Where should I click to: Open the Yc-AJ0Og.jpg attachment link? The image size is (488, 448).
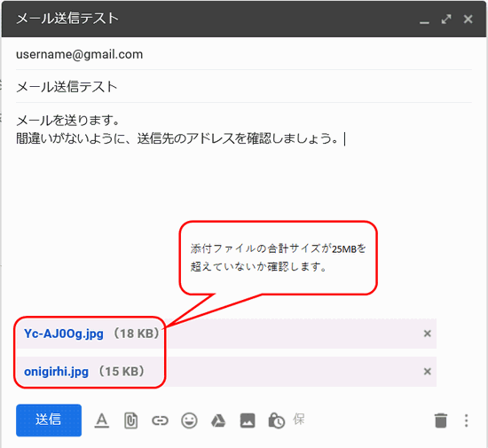point(64,334)
